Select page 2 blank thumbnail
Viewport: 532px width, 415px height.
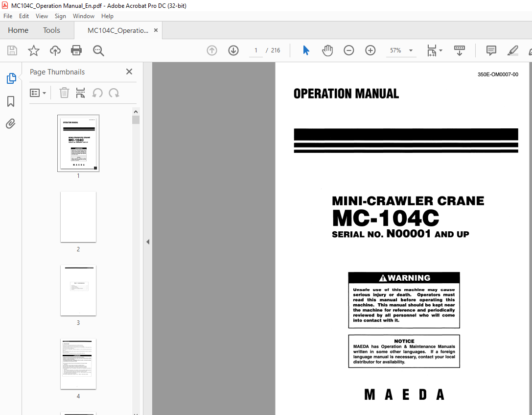point(78,217)
